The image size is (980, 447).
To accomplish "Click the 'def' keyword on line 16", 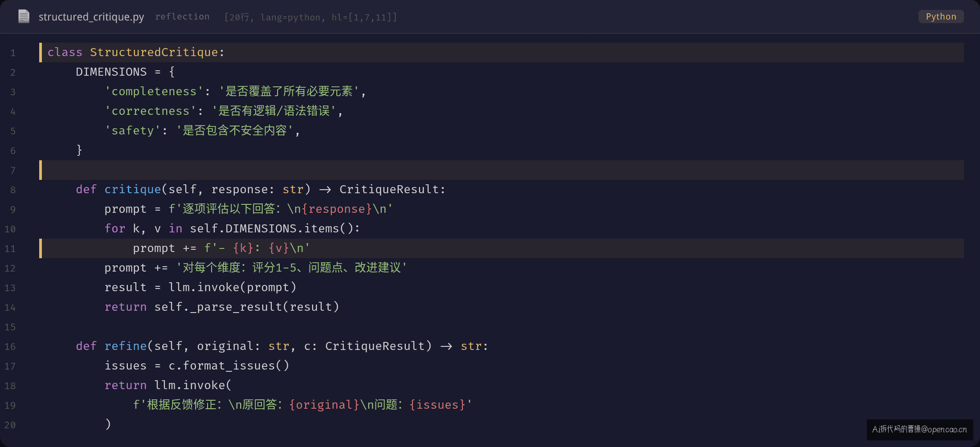I will tap(86, 346).
